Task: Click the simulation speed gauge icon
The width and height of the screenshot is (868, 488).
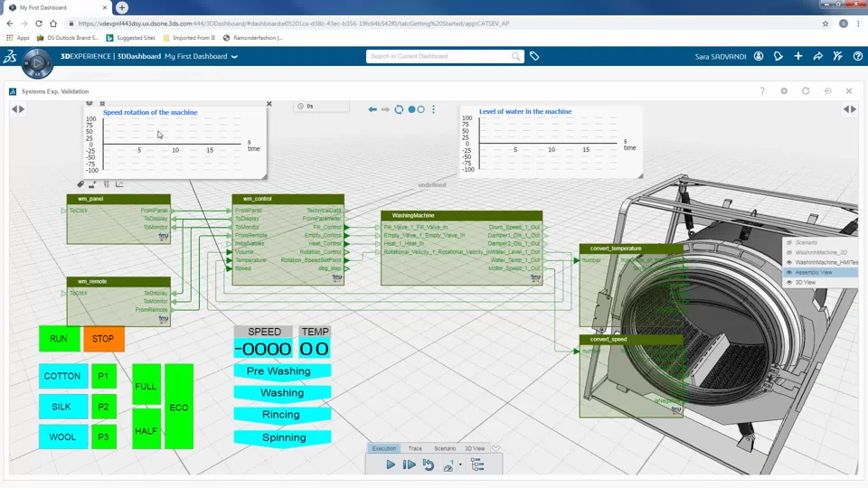Action: 448,465
